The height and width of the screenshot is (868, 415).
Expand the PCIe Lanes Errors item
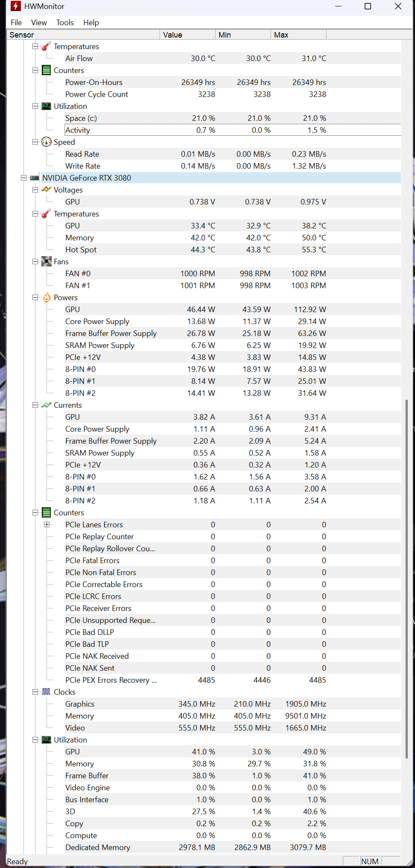(x=47, y=525)
